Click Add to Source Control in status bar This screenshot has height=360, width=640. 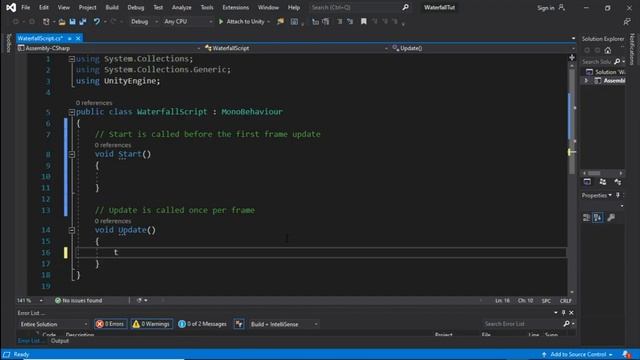[x=578, y=354]
